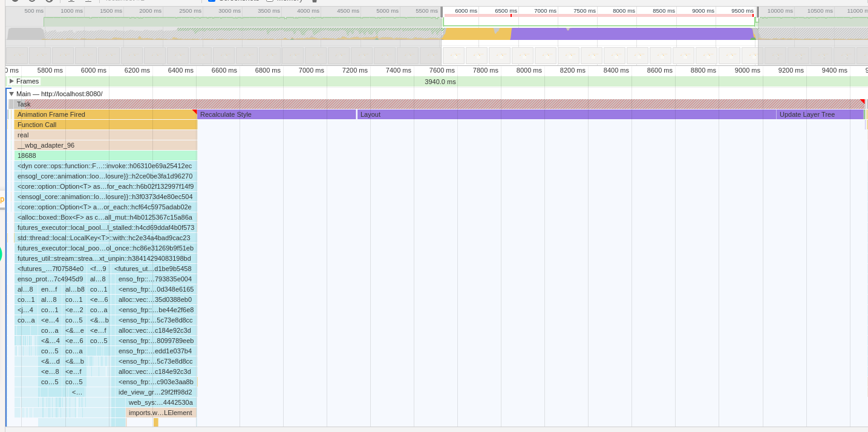Select the Update Layer Tree event

[x=820, y=114]
